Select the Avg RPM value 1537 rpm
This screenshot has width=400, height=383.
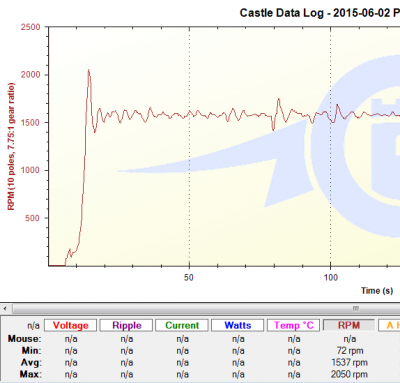(349, 362)
